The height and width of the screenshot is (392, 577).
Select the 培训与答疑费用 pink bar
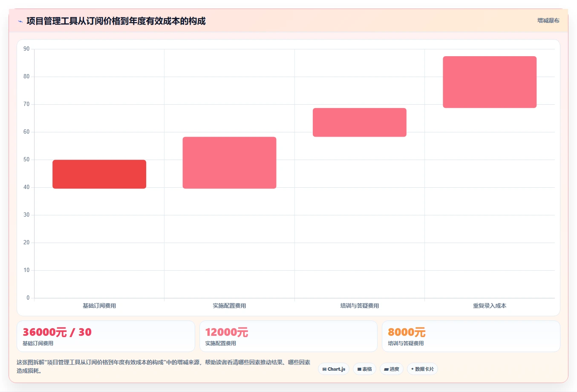[360, 123]
